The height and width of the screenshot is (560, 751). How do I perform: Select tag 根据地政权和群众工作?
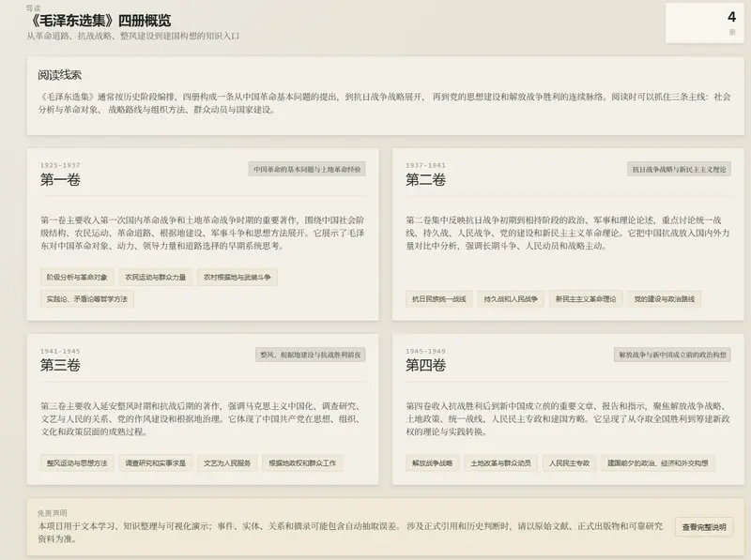tap(302, 462)
